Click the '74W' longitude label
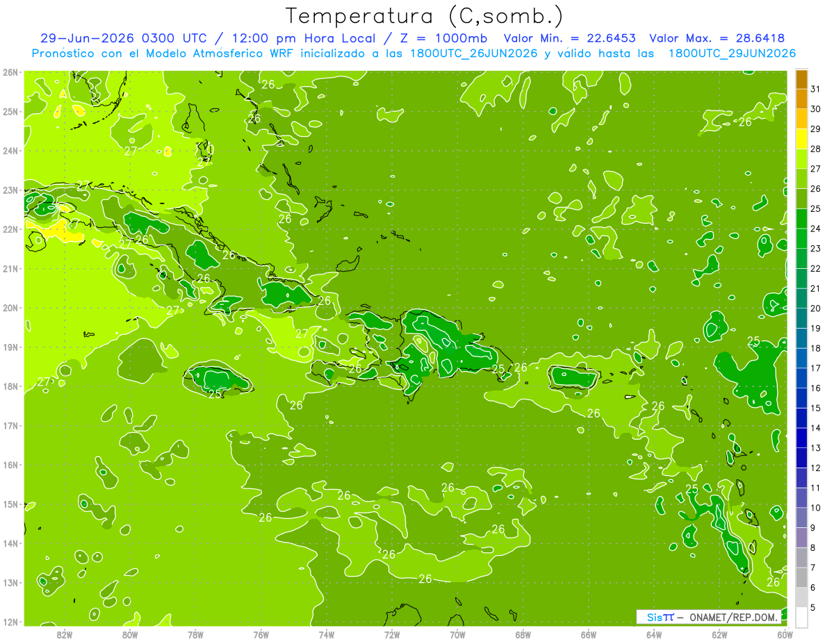Viewport: 834px width, 644px height. [327, 634]
